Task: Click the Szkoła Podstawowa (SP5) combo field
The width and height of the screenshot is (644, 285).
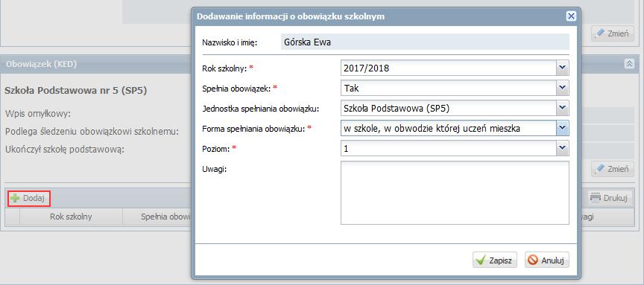Action: (x=449, y=108)
